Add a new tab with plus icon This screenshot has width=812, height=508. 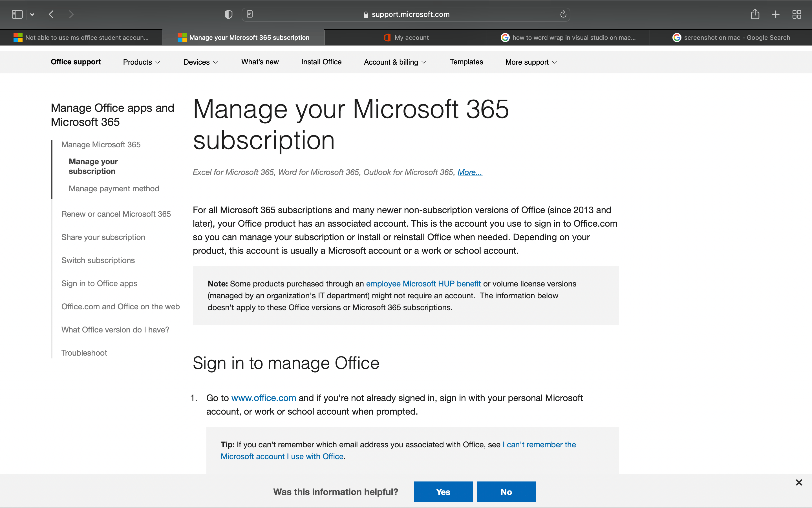[776, 14]
